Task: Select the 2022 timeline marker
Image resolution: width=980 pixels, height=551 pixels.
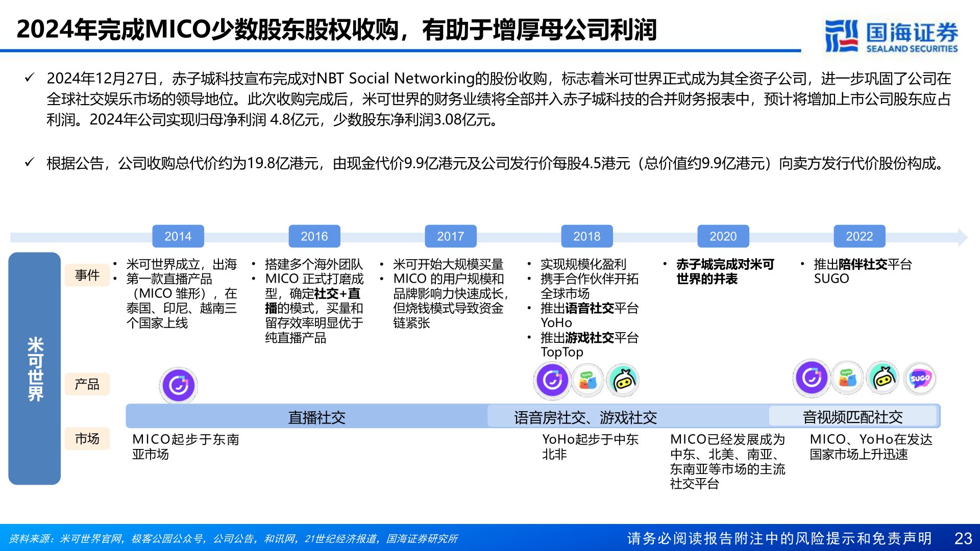Action: tap(860, 236)
